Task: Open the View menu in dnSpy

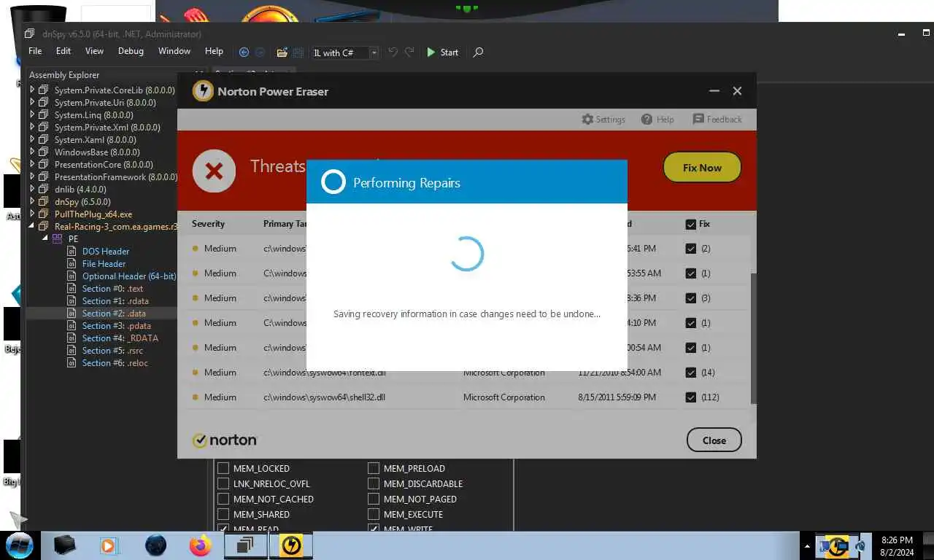Action: click(x=94, y=51)
